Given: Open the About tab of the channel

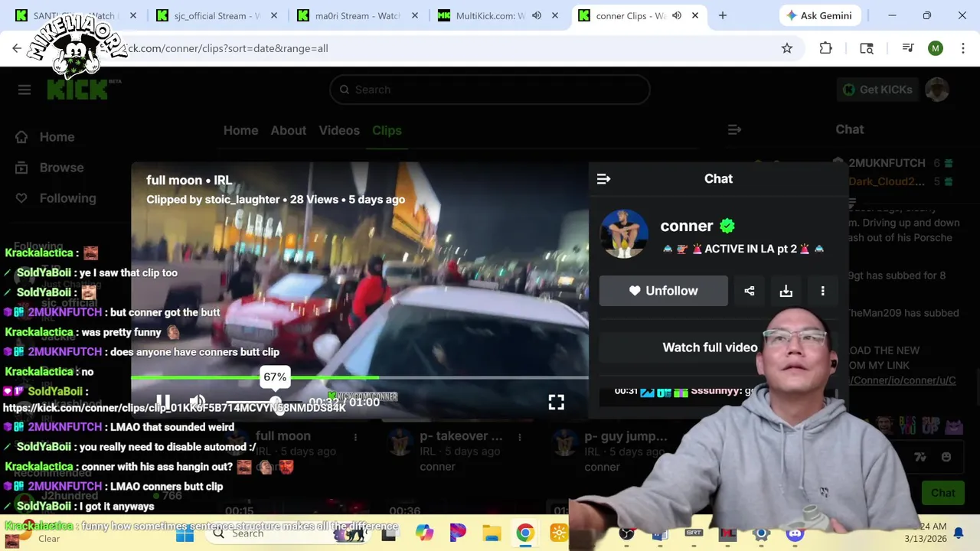Looking at the screenshot, I should [x=288, y=130].
